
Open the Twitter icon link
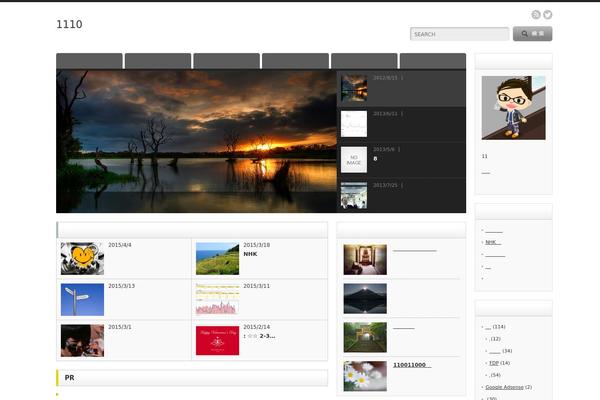tap(548, 15)
